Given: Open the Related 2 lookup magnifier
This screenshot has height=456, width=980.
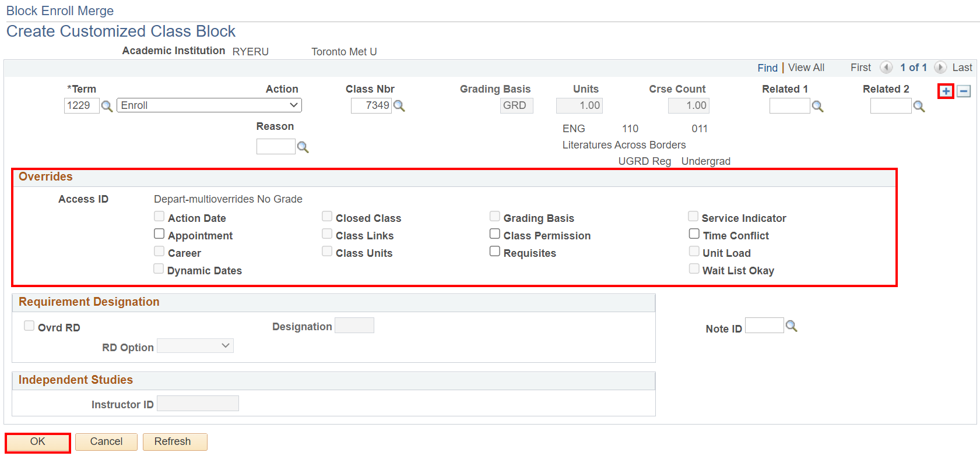Looking at the screenshot, I should coord(919,107).
